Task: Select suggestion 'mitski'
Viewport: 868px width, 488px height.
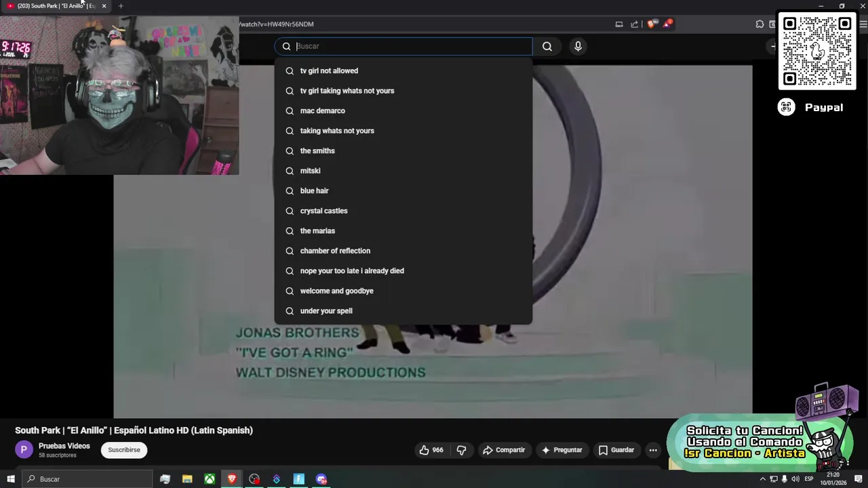Action: 403,171
